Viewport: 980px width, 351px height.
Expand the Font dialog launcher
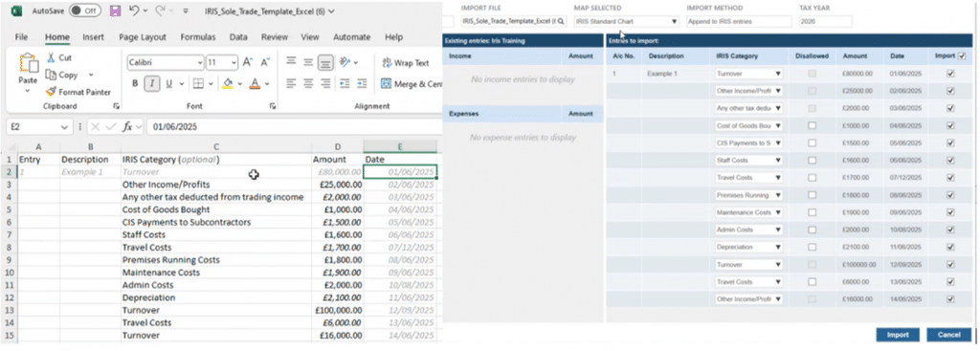pos(273,106)
